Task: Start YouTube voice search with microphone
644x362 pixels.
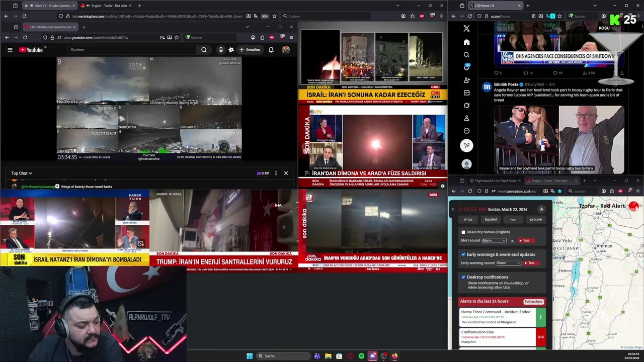Action: [220, 50]
